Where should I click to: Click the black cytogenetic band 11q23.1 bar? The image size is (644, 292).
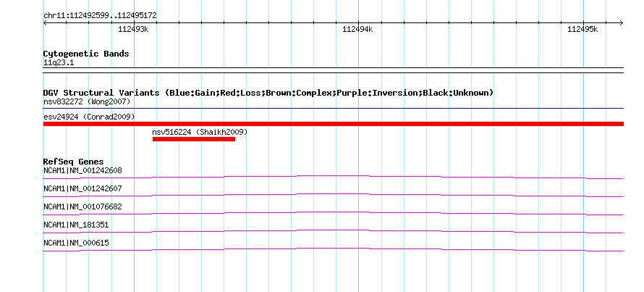tap(334, 70)
